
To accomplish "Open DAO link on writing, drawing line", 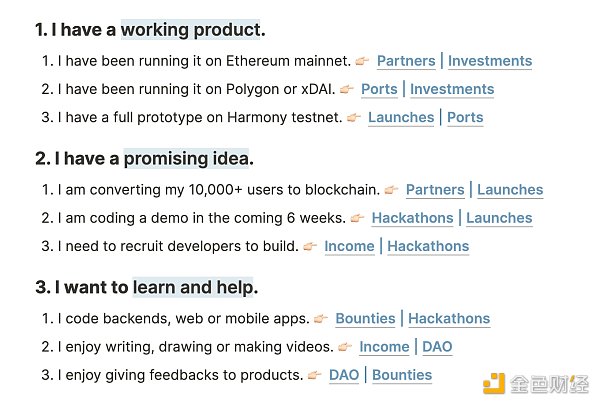I will tap(437, 347).
